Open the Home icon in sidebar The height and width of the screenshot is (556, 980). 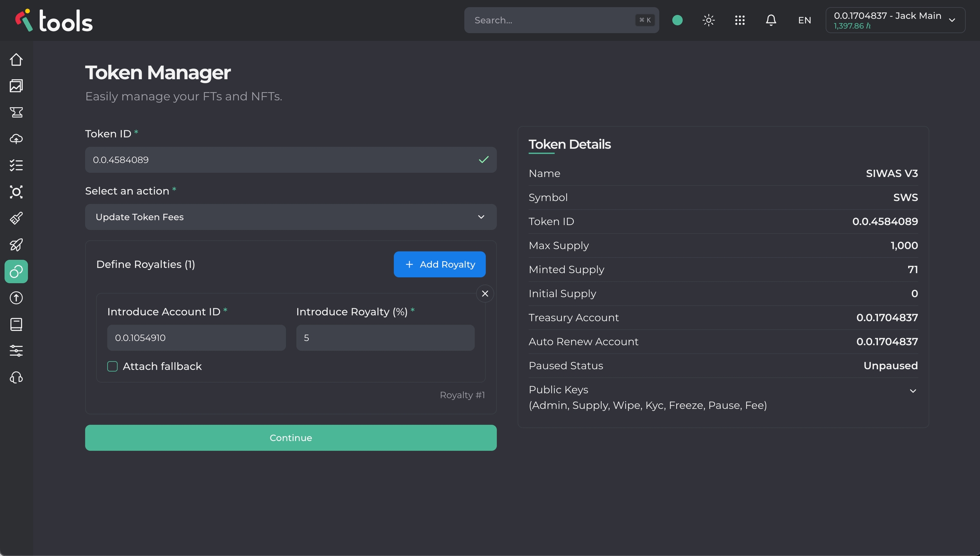[16, 60]
